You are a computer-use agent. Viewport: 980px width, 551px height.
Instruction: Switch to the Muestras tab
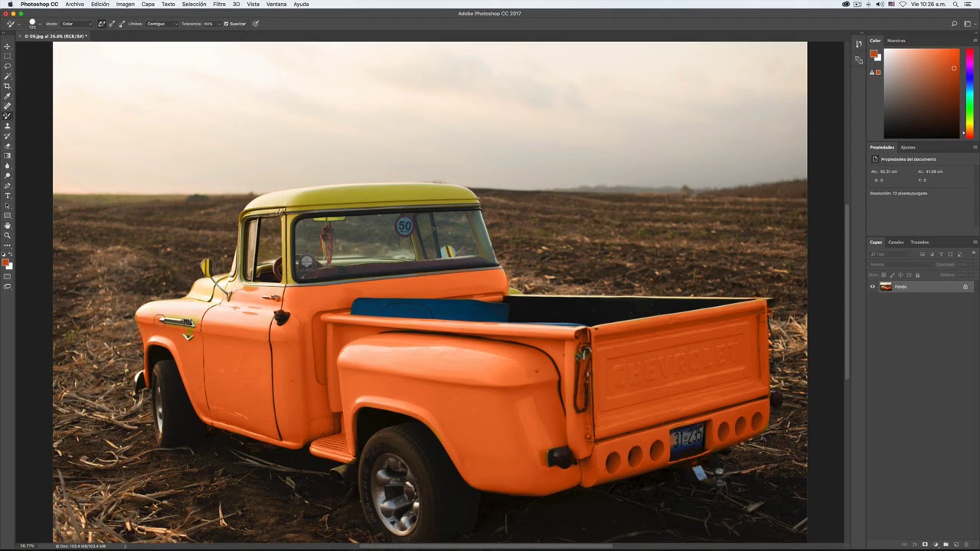click(x=896, y=41)
